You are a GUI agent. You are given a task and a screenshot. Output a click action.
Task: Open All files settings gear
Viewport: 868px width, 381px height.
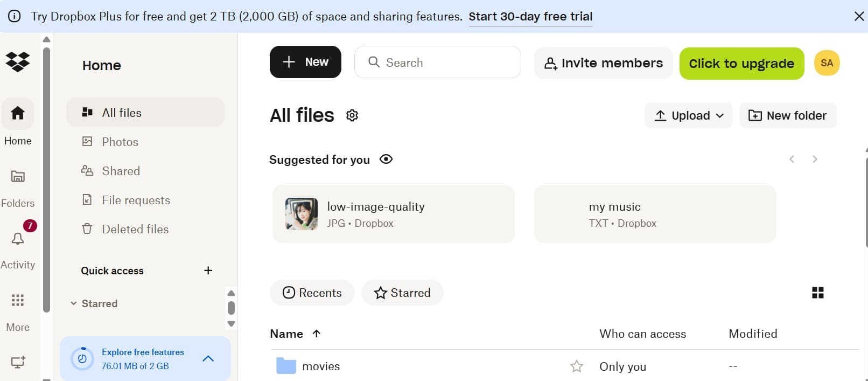click(x=352, y=115)
